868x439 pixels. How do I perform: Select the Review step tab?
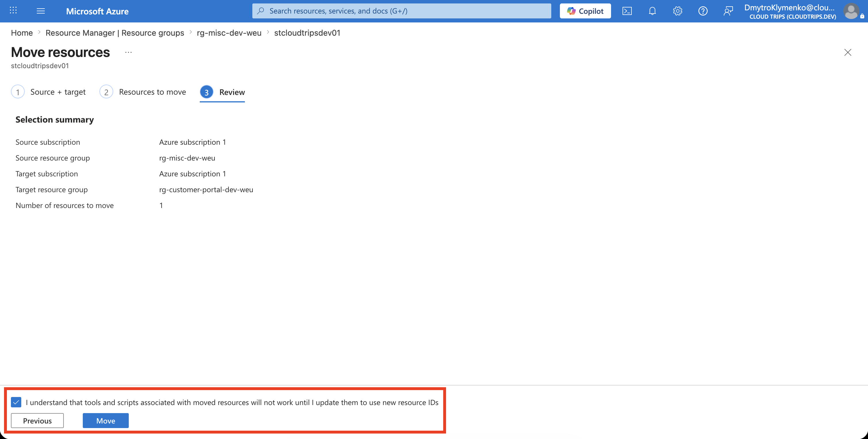click(222, 92)
